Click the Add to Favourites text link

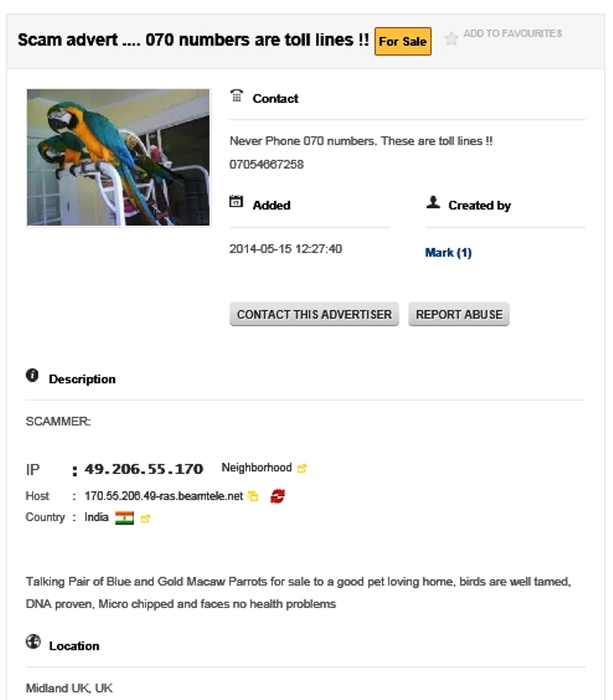[x=512, y=34]
